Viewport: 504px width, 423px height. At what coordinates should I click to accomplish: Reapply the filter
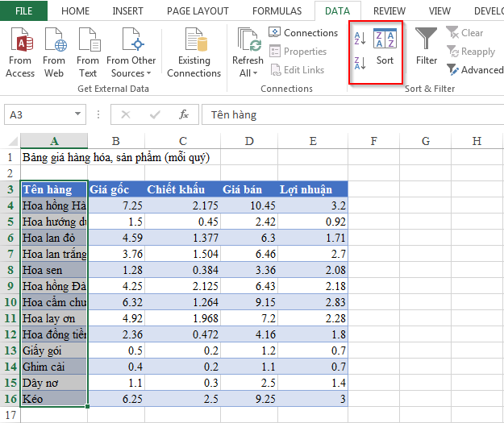tap(471, 52)
